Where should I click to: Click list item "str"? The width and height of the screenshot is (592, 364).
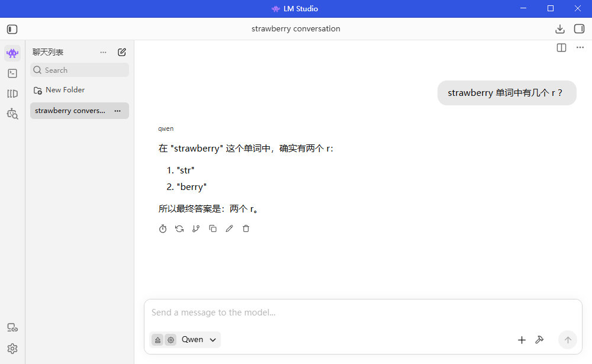185,170
